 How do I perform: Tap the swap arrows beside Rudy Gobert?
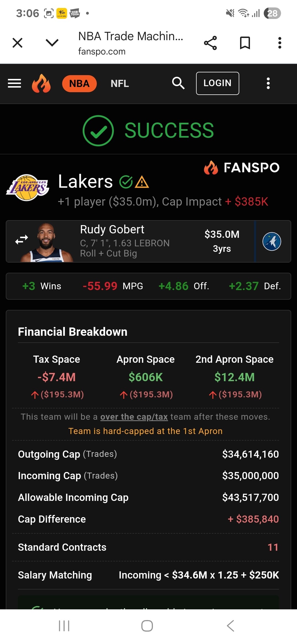(22, 240)
